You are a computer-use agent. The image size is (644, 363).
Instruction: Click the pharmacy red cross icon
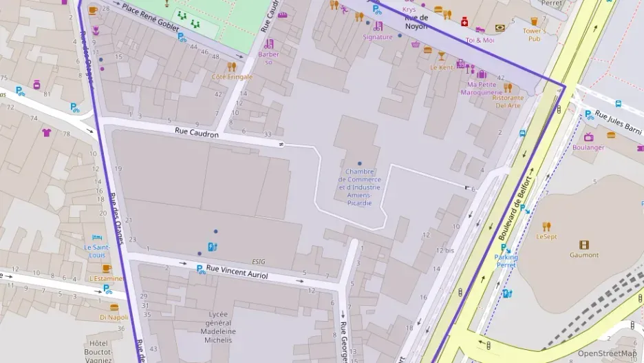click(465, 22)
